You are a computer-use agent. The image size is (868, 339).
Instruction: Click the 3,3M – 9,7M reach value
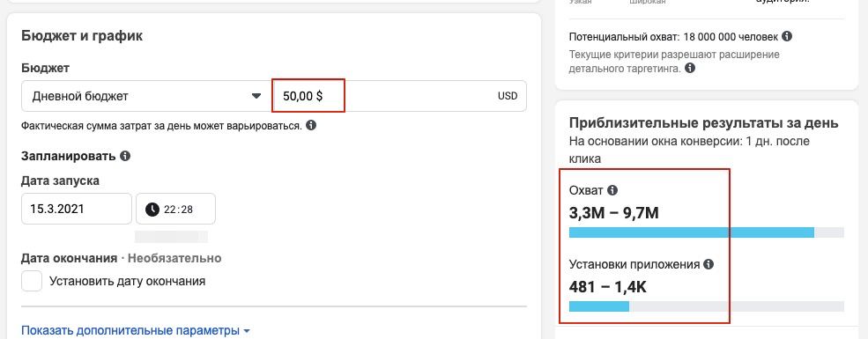[x=614, y=212]
